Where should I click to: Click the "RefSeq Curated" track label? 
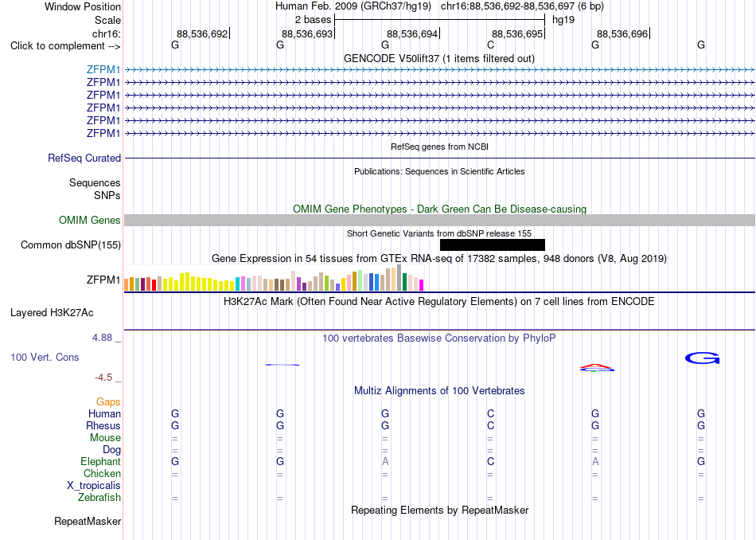[x=84, y=158]
